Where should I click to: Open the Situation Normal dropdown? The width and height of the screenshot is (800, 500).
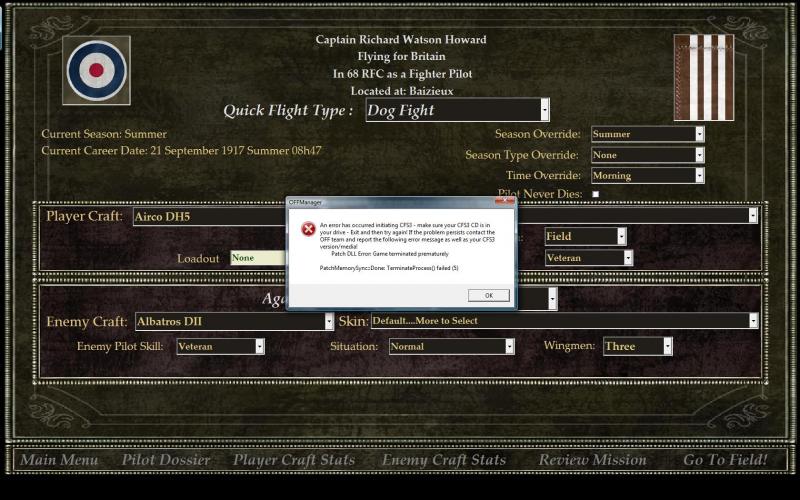(x=452, y=346)
